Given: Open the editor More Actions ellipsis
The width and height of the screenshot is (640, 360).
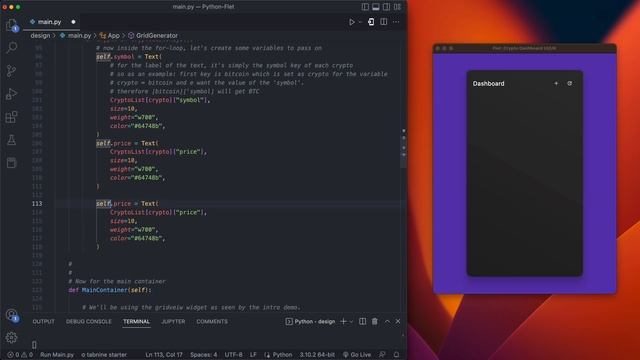Looking at the screenshot, I should click(396, 22).
